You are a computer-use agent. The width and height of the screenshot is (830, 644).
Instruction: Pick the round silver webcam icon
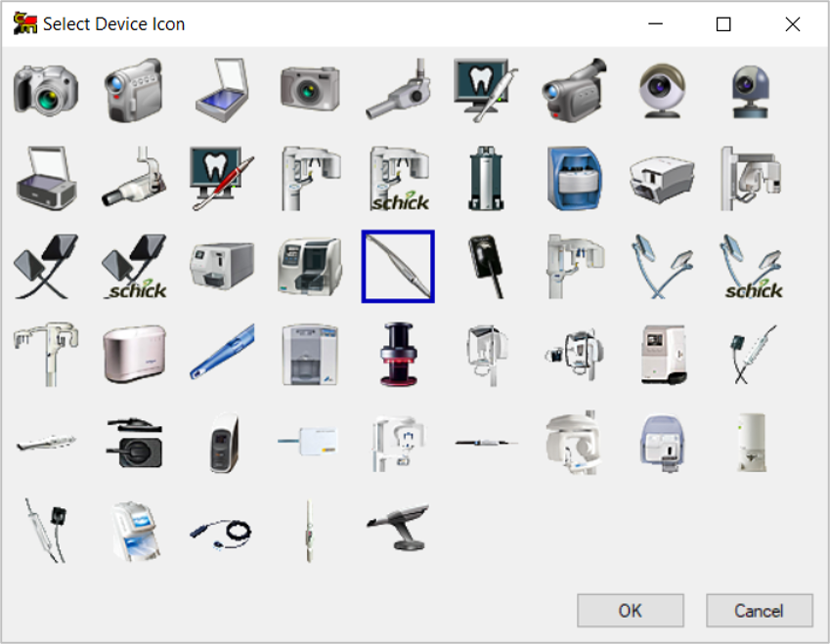tap(662, 89)
